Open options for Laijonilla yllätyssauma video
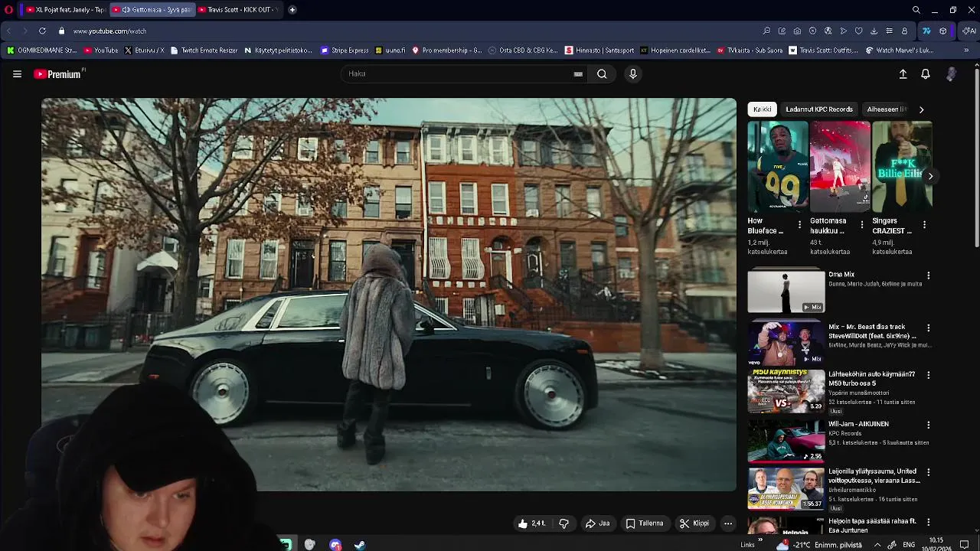Screen dimensions: 980x551 pyautogui.click(x=928, y=472)
